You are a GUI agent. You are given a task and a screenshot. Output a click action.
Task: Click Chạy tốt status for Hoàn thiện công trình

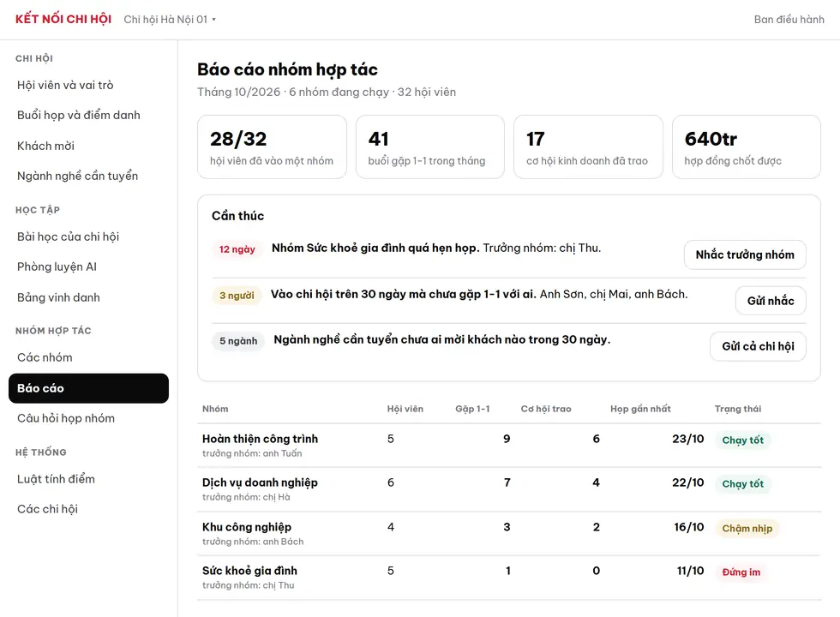tap(742, 440)
